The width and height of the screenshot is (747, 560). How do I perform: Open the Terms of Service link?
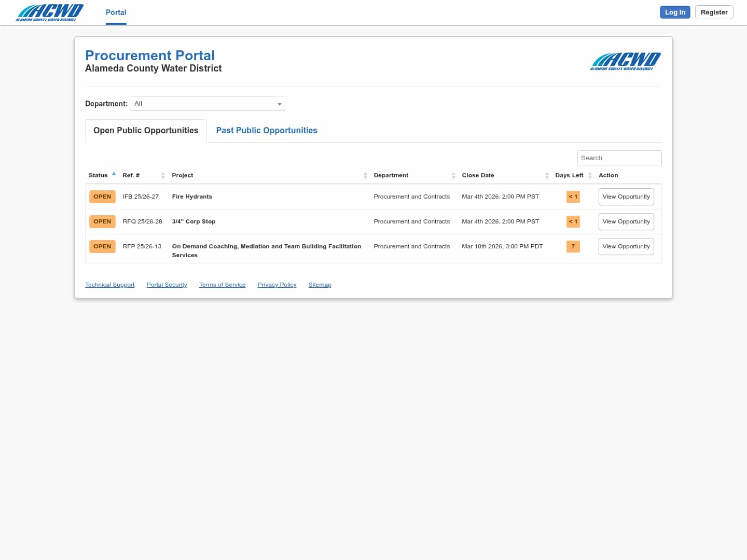click(222, 285)
